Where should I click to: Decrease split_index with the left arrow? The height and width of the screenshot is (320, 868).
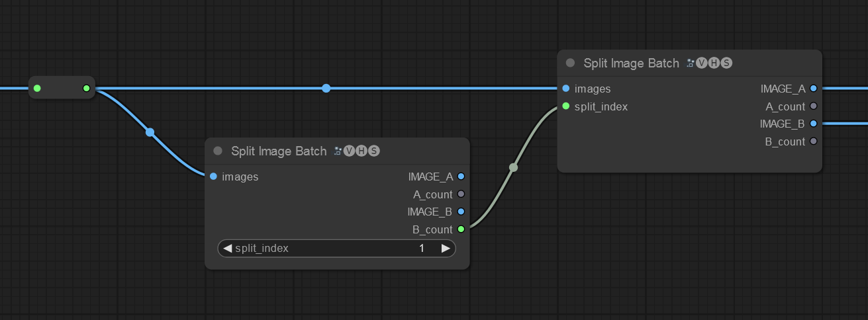[x=228, y=248]
